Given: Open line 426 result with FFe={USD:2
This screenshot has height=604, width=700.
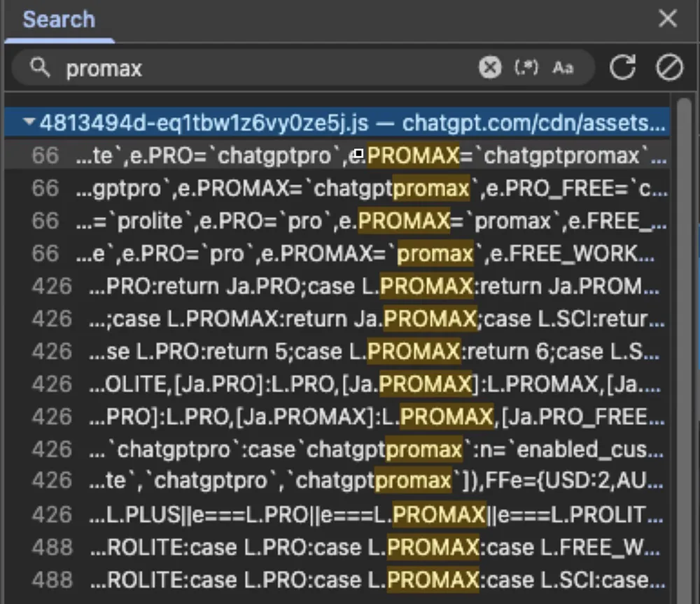Looking at the screenshot, I should [x=337, y=481].
